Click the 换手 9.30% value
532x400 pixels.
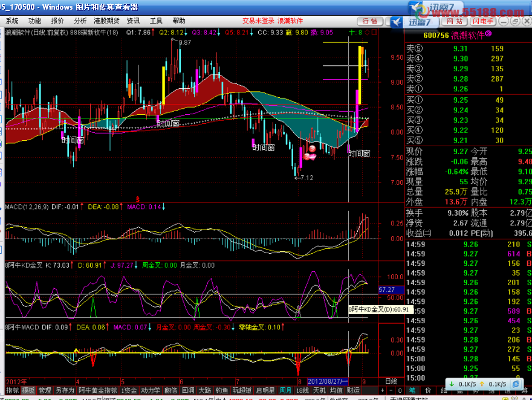click(458, 213)
